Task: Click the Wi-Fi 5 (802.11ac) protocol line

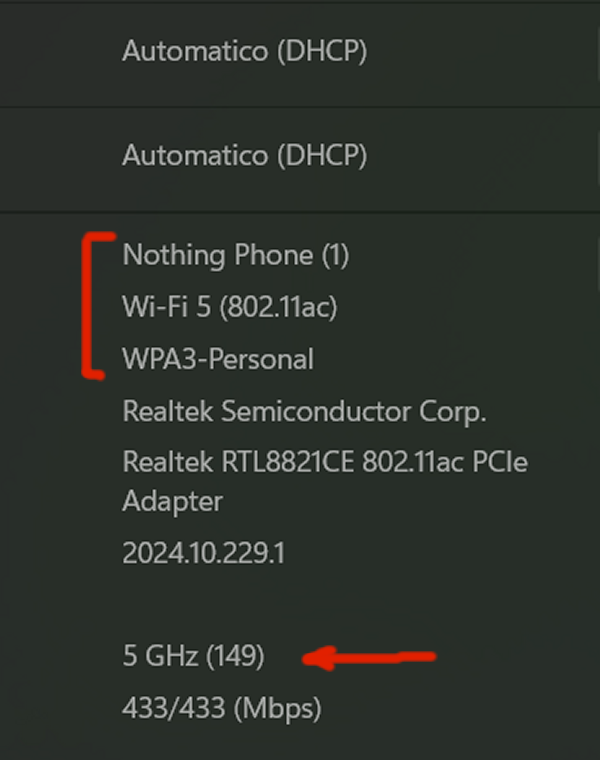Action: coord(229,307)
